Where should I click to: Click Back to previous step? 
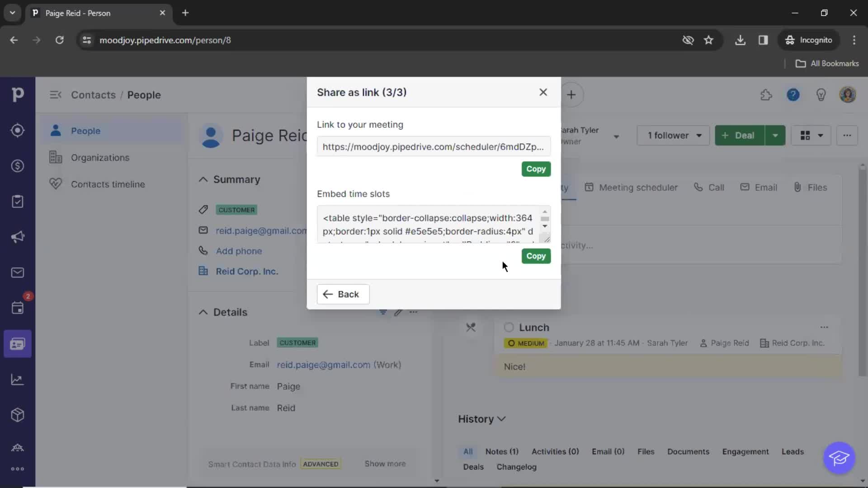point(343,294)
